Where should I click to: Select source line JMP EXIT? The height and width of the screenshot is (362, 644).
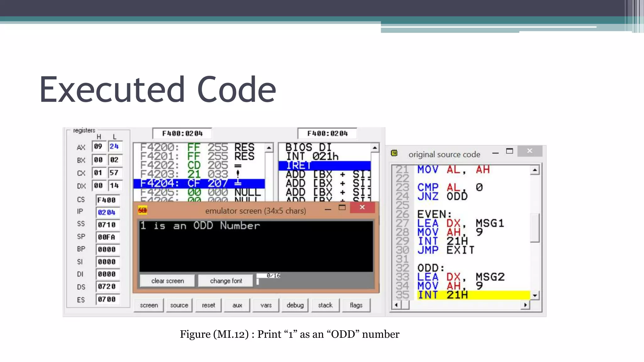point(446,250)
